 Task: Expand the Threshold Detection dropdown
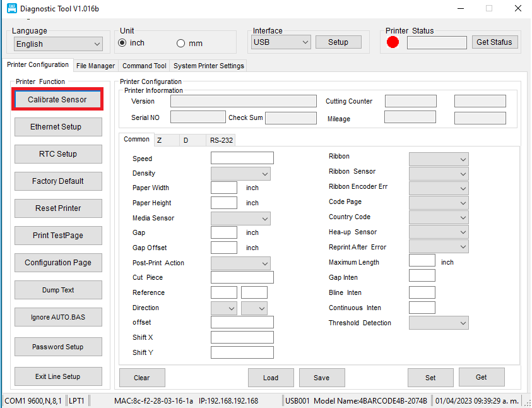click(x=439, y=323)
